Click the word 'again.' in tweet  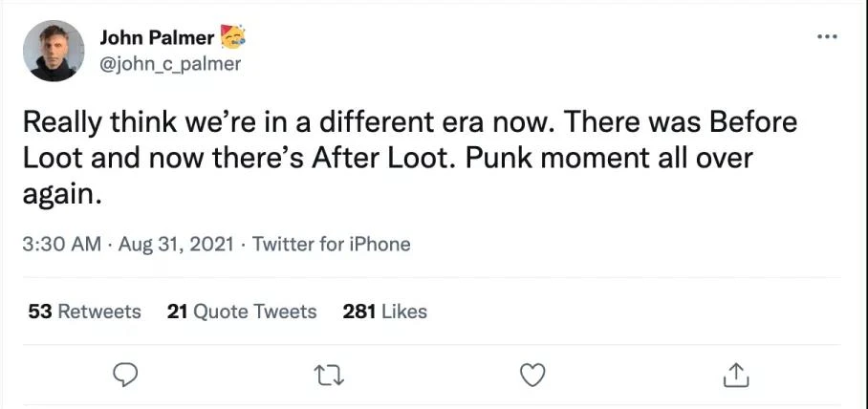pos(62,196)
